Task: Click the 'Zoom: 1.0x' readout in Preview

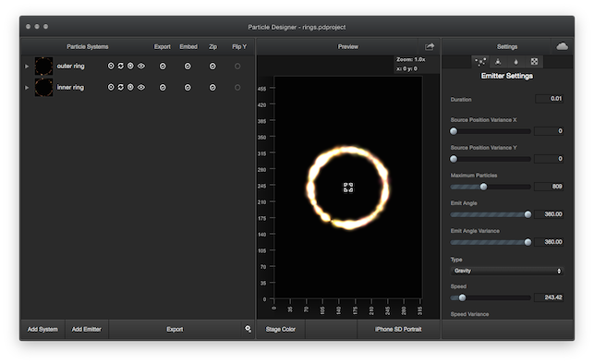Action: coord(411,59)
